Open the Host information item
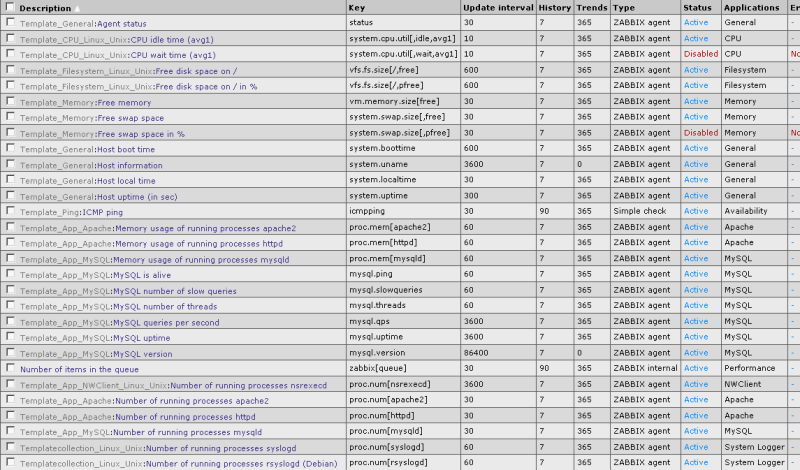Viewport: 800px width, 470px height. pyautogui.click(x=130, y=165)
